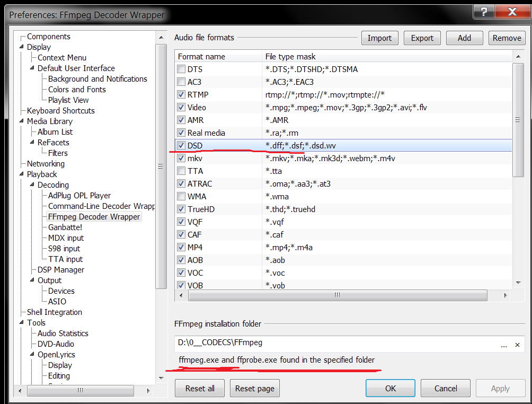Toggle the WMA format checkbox
This screenshot has width=532, height=404.
tap(181, 197)
